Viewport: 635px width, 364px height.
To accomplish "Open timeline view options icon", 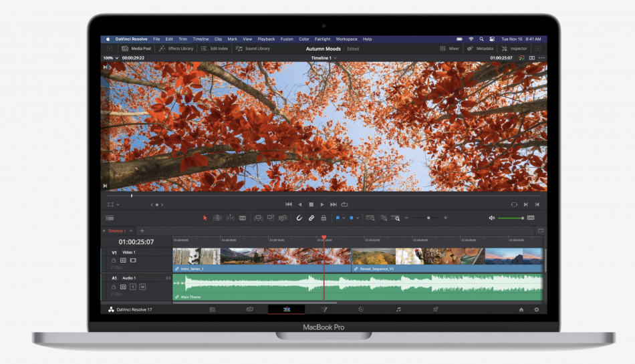I will [x=110, y=218].
